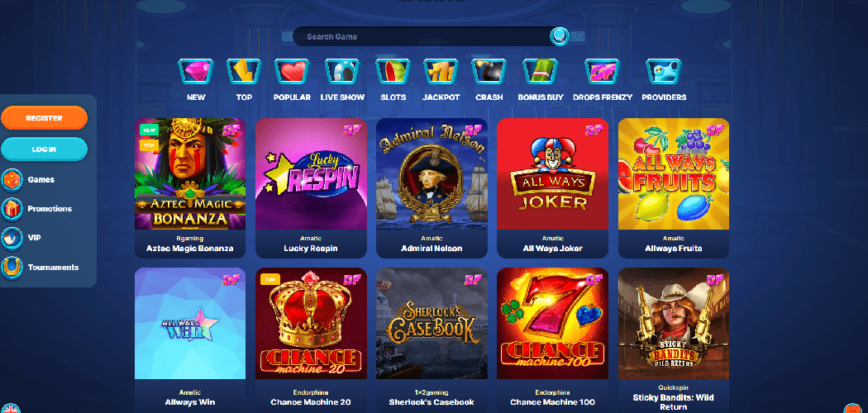Viewport: 868px width, 413px height.
Task: Select the TOP category icon
Action: 244,72
